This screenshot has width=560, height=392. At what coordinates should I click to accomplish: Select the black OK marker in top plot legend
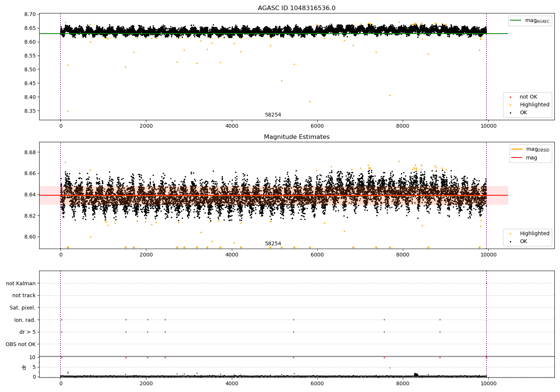tap(510, 113)
